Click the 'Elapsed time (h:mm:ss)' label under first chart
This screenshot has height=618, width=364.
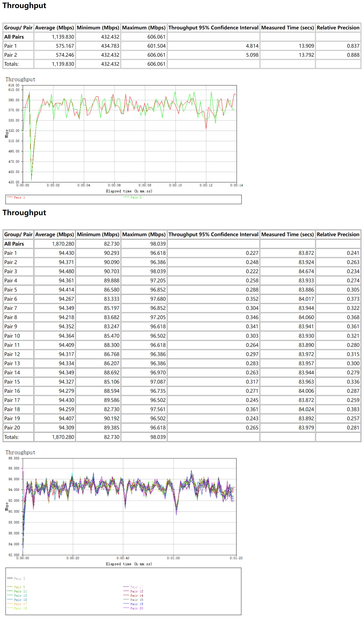click(x=129, y=191)
